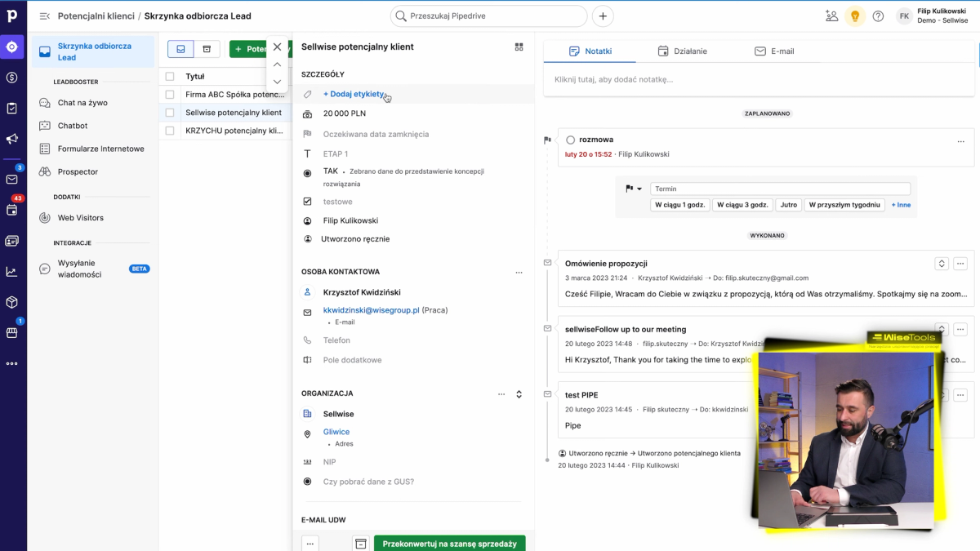980x551 pixels.
Task: Open the Marketplace store icon in sidebar
Action: pyautogui.click(x=12, y=332)
